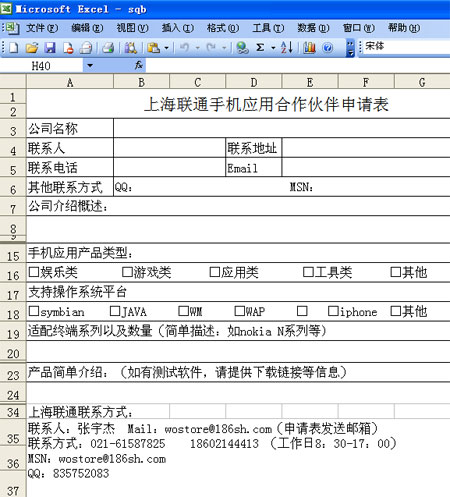Screen dimensions: 450x497
Task: Open the 格式 (Format) menu
Action: [x=223, y=28]
